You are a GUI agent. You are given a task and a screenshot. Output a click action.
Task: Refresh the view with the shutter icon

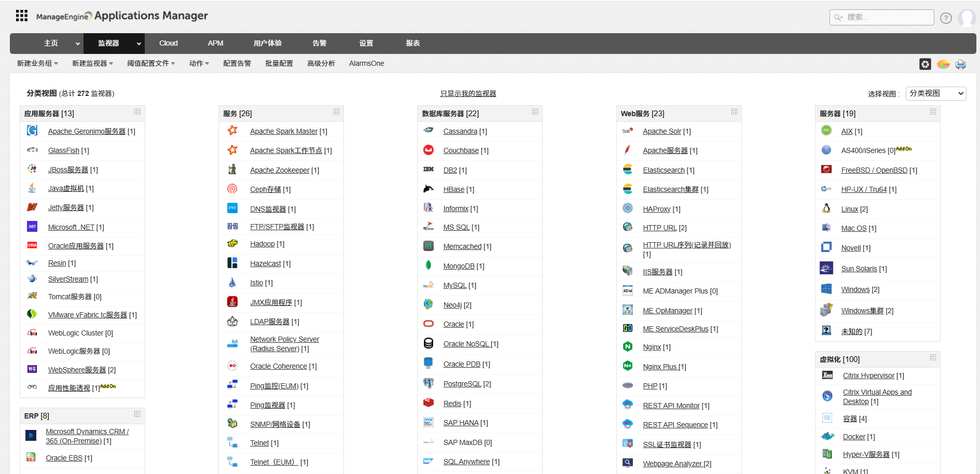point(927,64)
